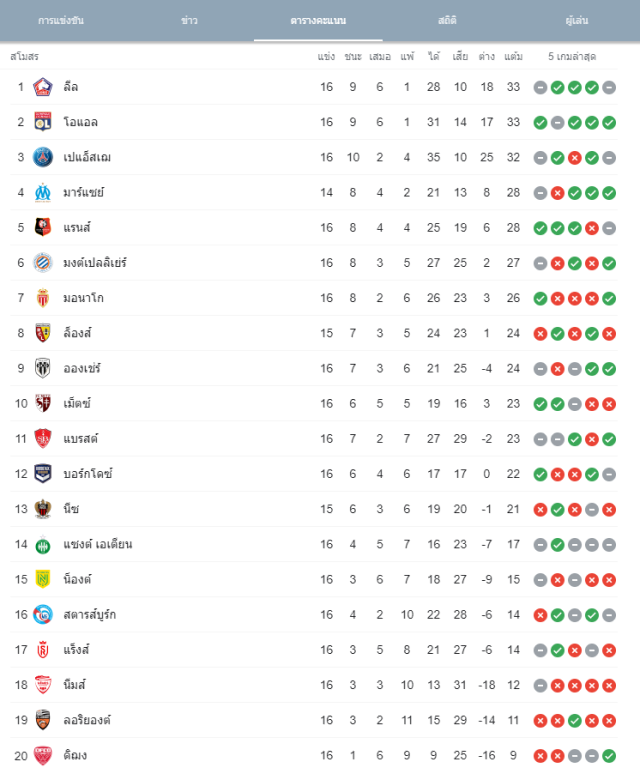Image resolution: width=640 pixels, height=780 pixels.
Task: Click the PSG club logo
Action: [43, 157]
